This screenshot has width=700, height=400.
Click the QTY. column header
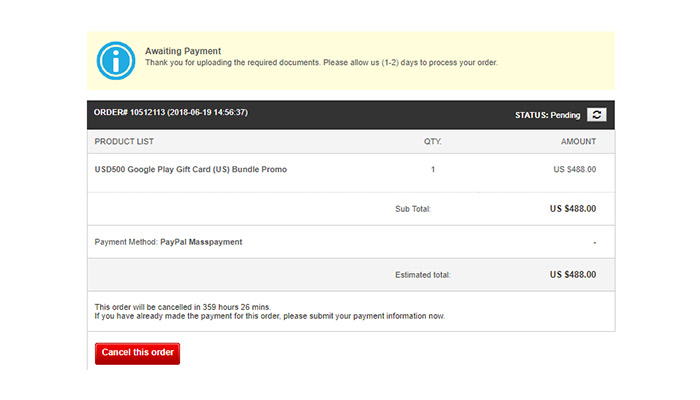433,142
